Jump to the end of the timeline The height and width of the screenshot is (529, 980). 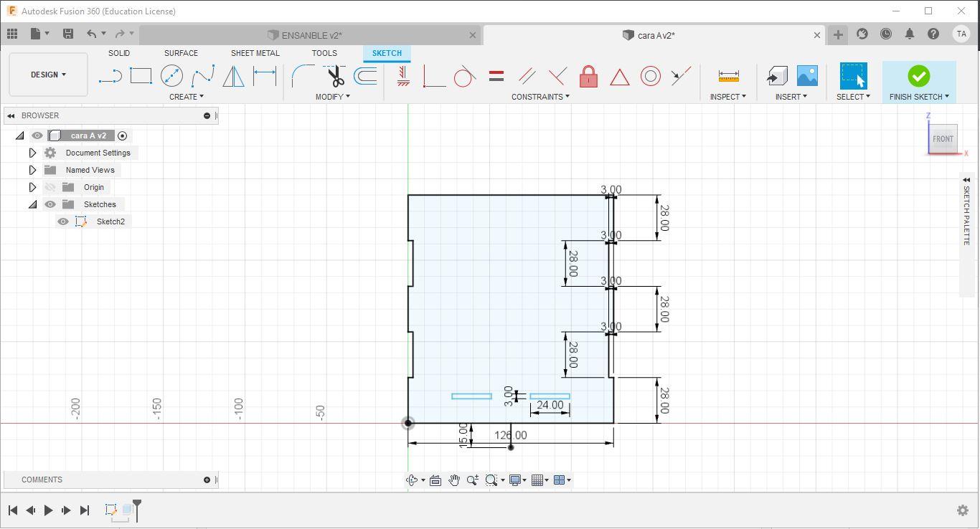tap(85, 510)
